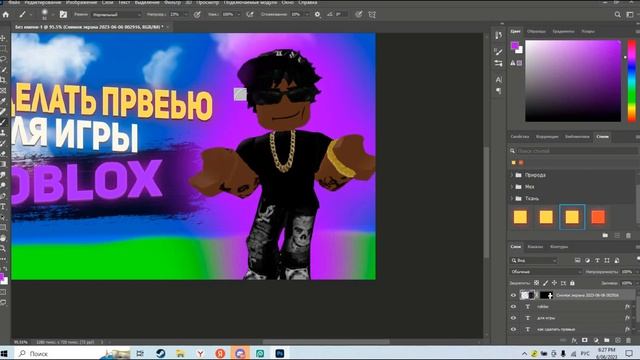Open the Windows Start button
Image resolution: width=640 pixels, height=360 pixels.
pyautogui.click(x=4, y=353)
